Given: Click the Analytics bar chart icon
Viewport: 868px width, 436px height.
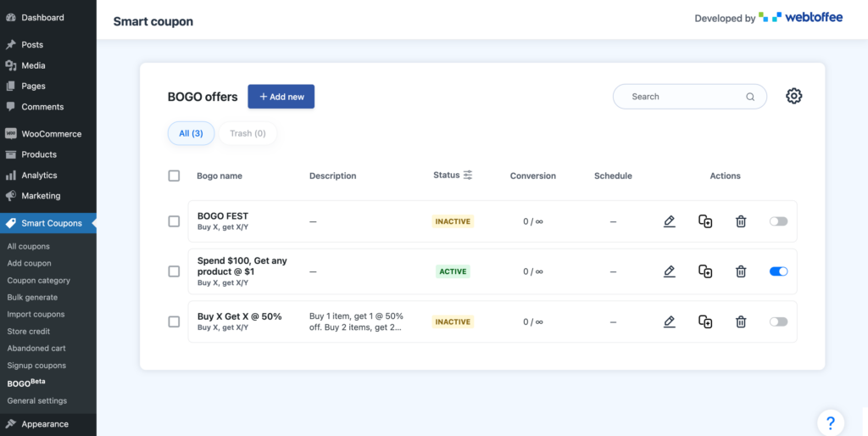Looking at the screenshot, I should tap(10, 175).
